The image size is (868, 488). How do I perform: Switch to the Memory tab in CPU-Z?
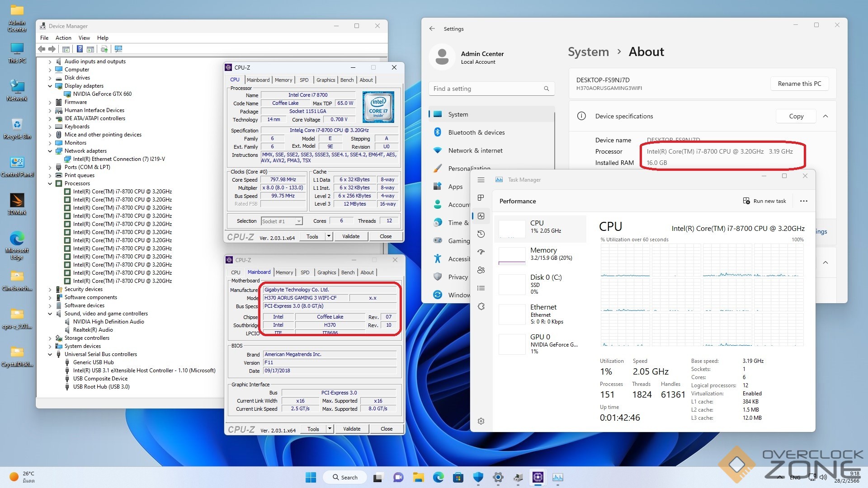283,80
